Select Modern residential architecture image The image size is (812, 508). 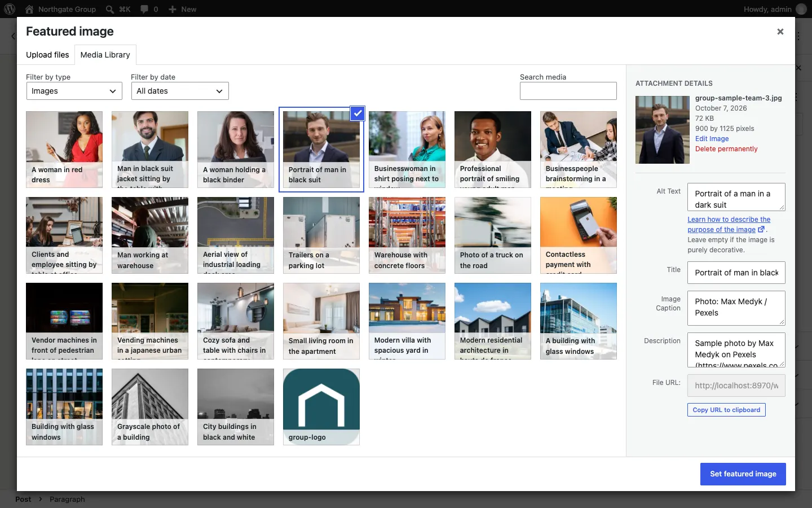pyautogui.click(x=493, y=321)
